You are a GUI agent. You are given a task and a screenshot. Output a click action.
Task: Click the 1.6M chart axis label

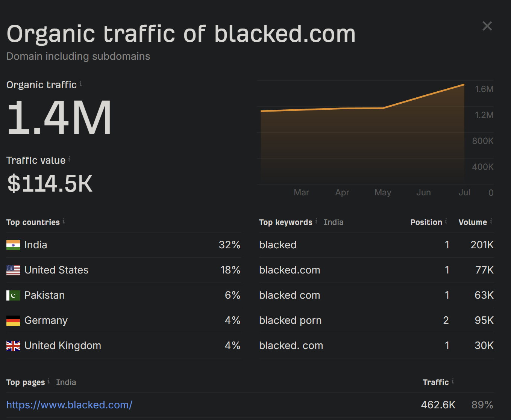(484, 89)
